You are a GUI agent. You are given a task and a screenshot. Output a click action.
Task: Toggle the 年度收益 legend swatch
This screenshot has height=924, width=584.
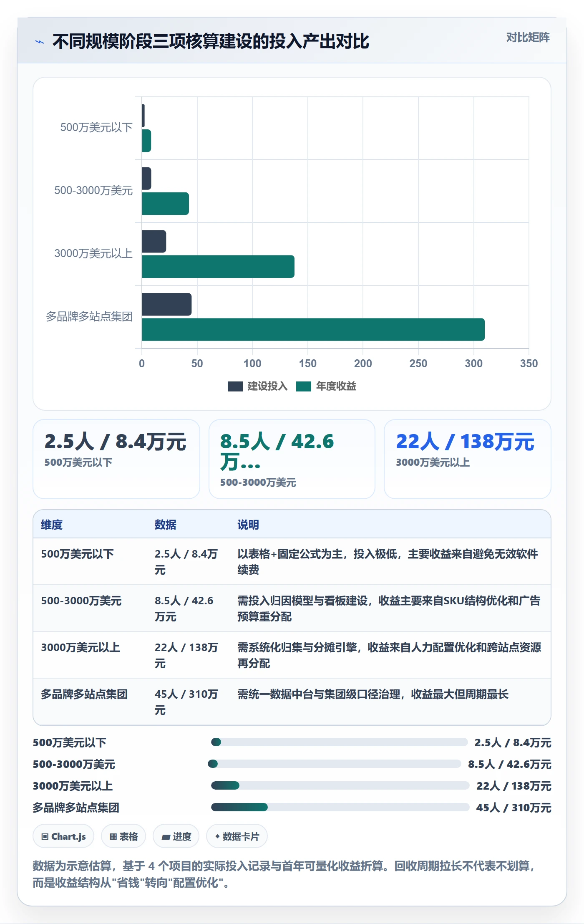[304, 386]
